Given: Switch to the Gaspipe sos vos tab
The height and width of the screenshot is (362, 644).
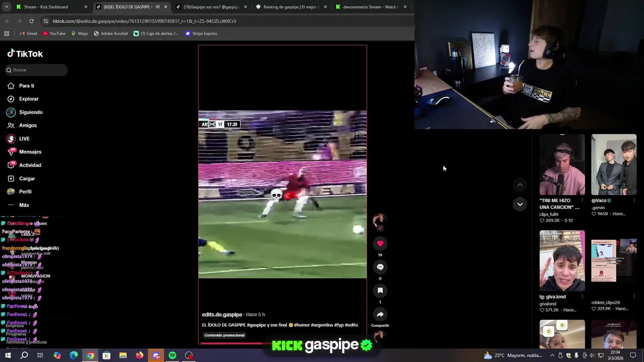Looking at the screenshot, I should coord(210,7).
